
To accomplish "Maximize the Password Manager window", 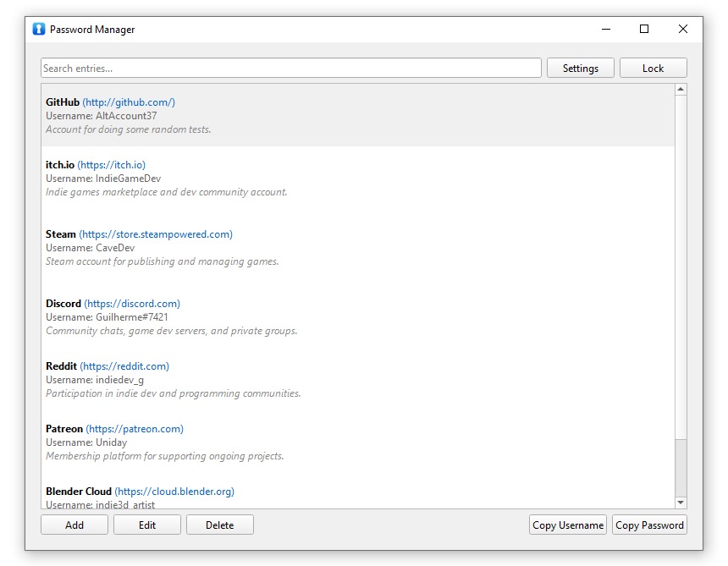I will (644, 29).
